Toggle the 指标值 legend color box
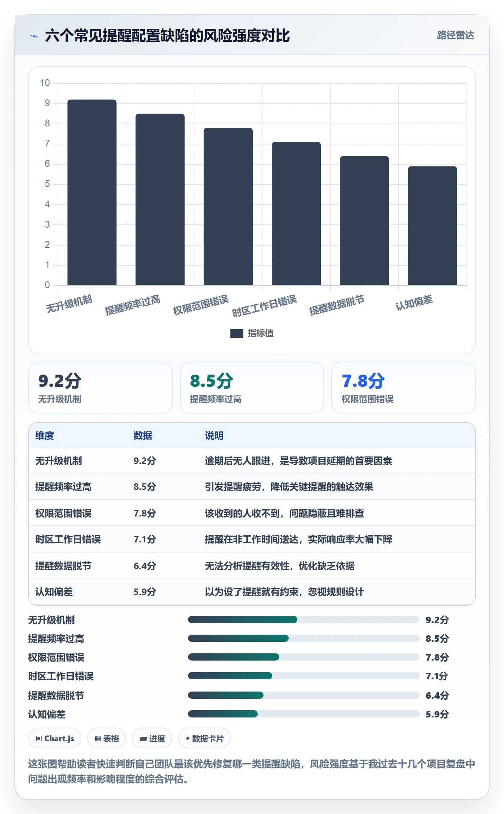504x814 pixels. (x=237, y=334)
